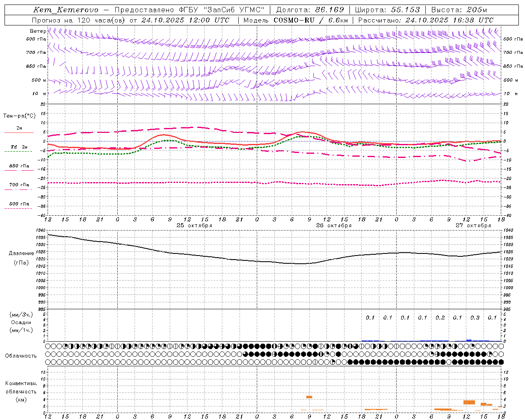Click the Облачность cloud cover label

21,356
